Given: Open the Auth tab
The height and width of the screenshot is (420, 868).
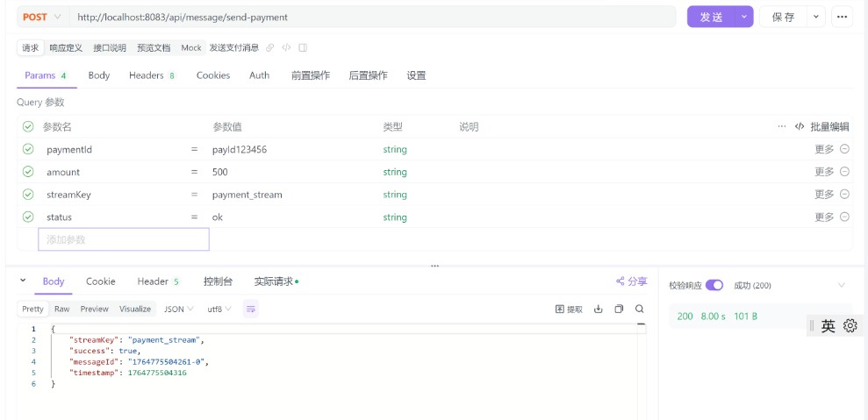Looking at the screenshot, I should [259, 75].
